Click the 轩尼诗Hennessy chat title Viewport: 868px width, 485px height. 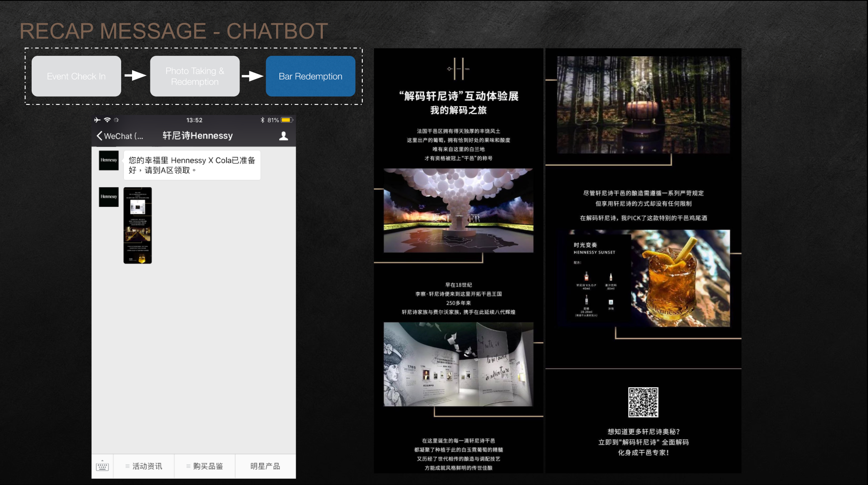(197, 136)
